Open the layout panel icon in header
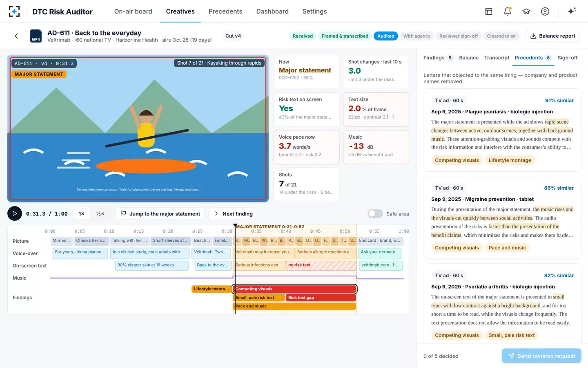 coord(489,11)
